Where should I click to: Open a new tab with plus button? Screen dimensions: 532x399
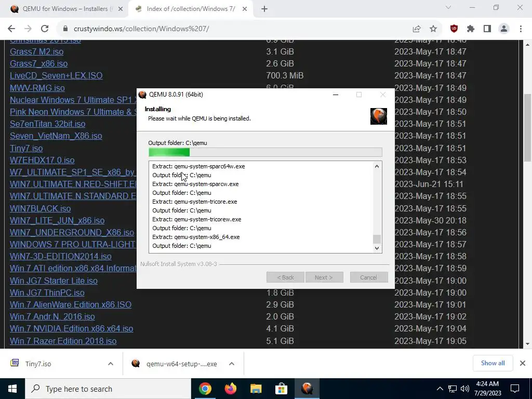264,9
